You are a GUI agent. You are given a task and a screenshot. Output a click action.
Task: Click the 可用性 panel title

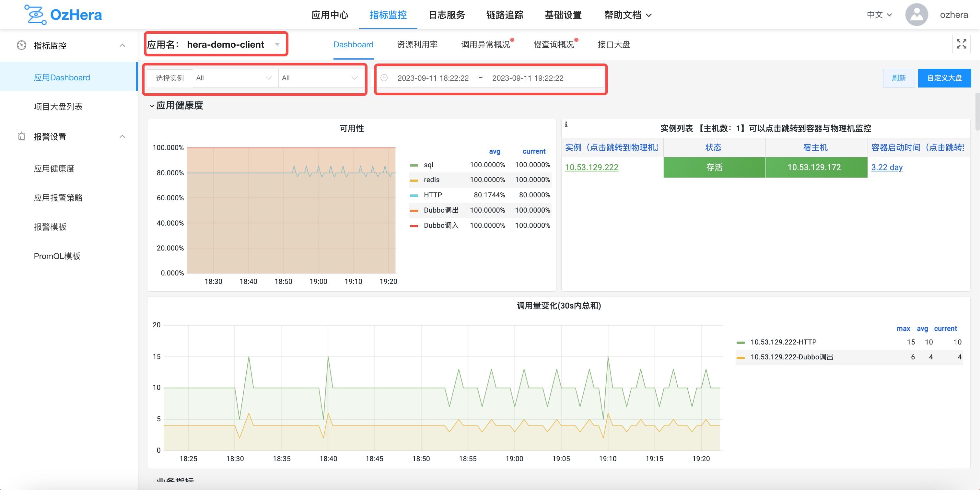(x=352, y=129)
